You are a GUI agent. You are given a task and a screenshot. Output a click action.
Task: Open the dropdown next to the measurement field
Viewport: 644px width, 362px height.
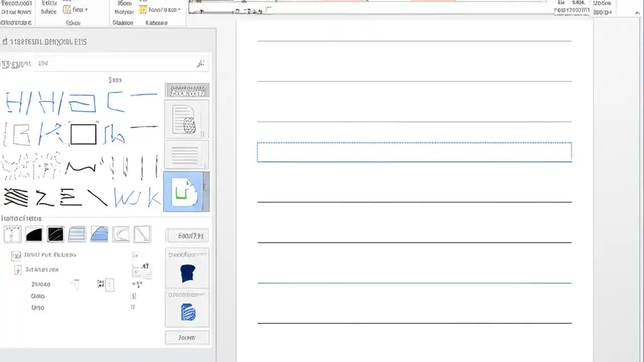pos(201,63)
